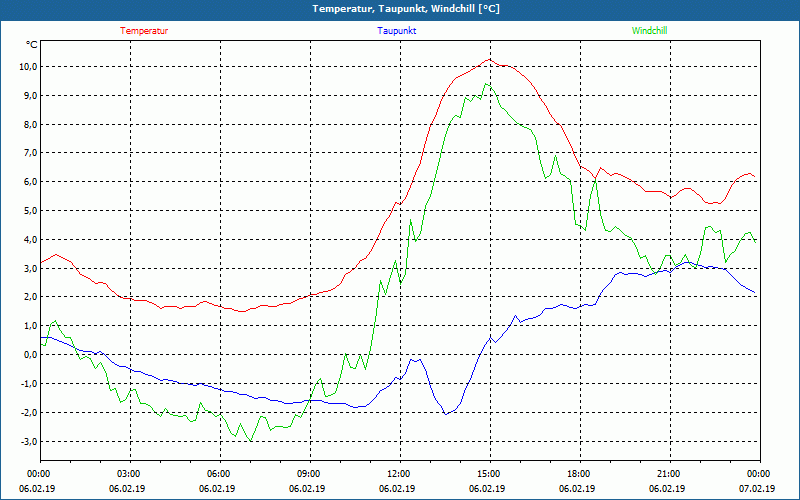Click the 8,0 Y-axis value

coord(30,124)
